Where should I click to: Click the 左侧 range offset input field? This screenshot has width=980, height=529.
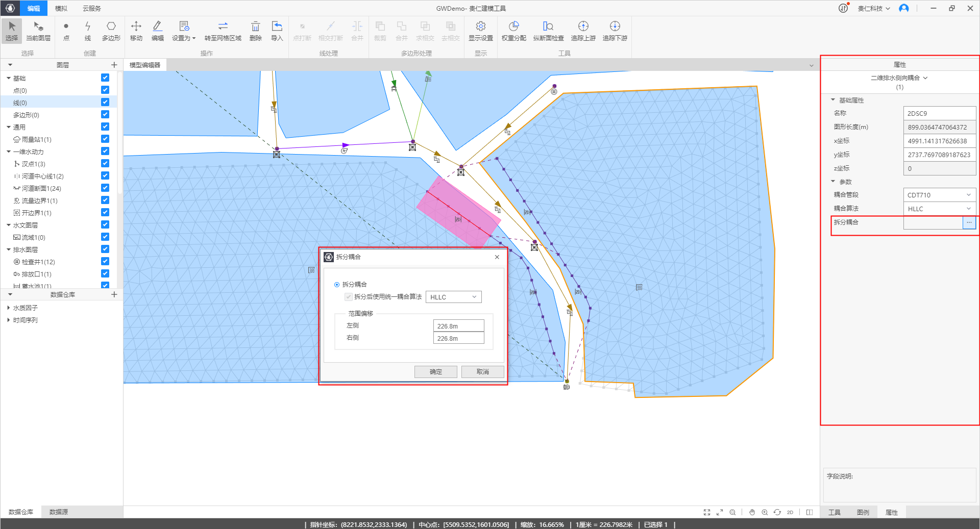[458, 326]
